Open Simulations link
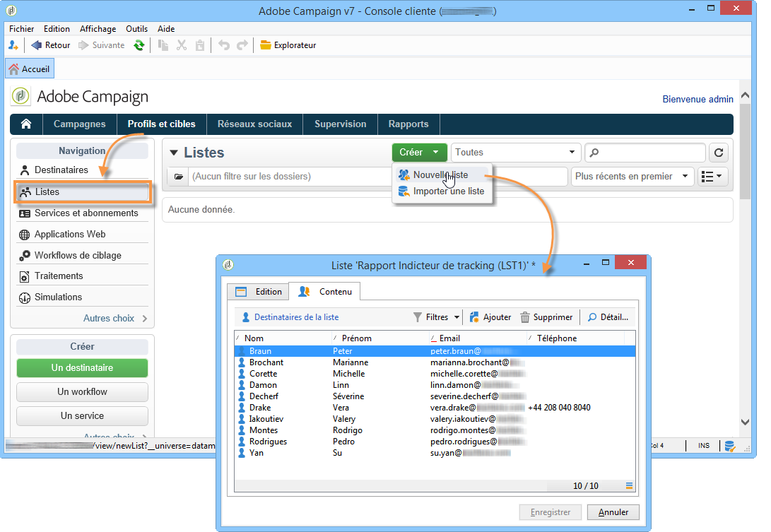 [x=82, y=297]
